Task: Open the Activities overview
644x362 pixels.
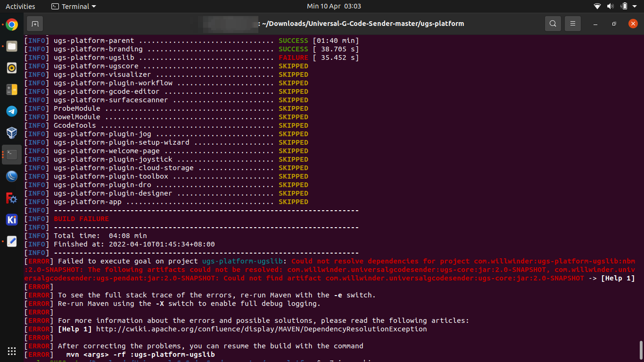Action: (20, 6)
